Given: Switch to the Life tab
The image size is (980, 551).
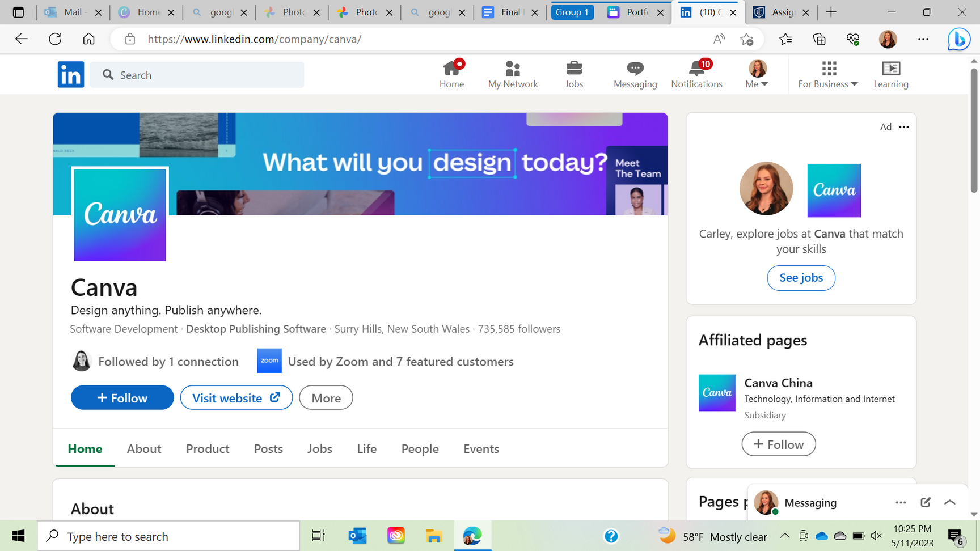Looking at the screenshot, I should pos(367,448).
